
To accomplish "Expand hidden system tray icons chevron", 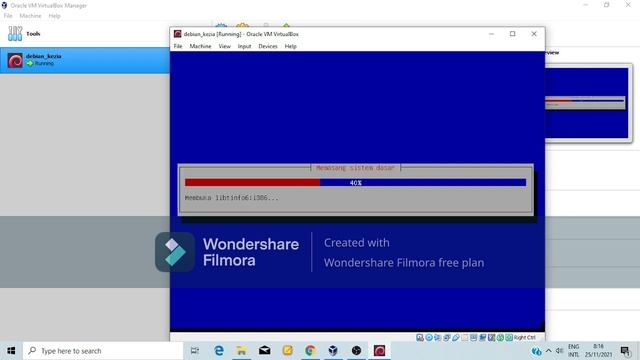I will click(548, 351).
